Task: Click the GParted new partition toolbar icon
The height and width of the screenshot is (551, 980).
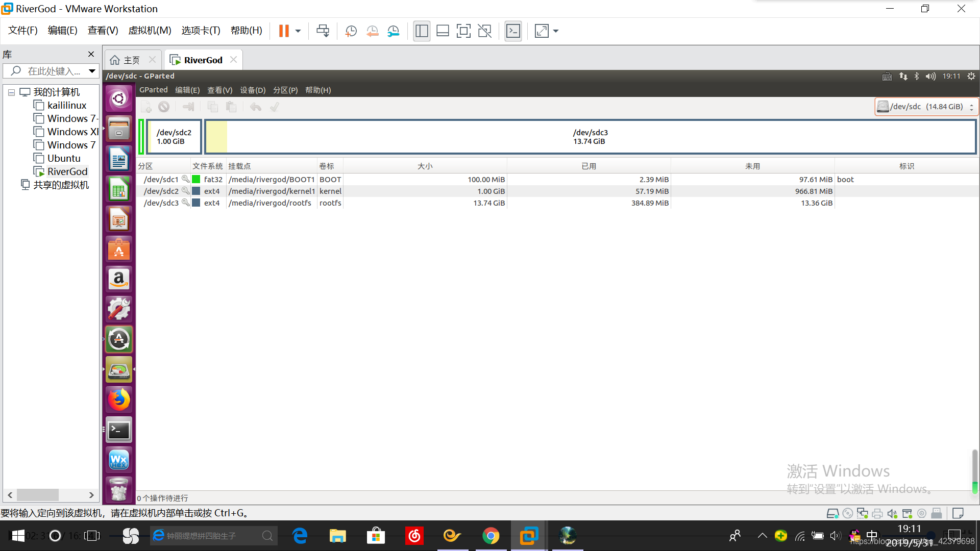Action: [x=146, y=107]
